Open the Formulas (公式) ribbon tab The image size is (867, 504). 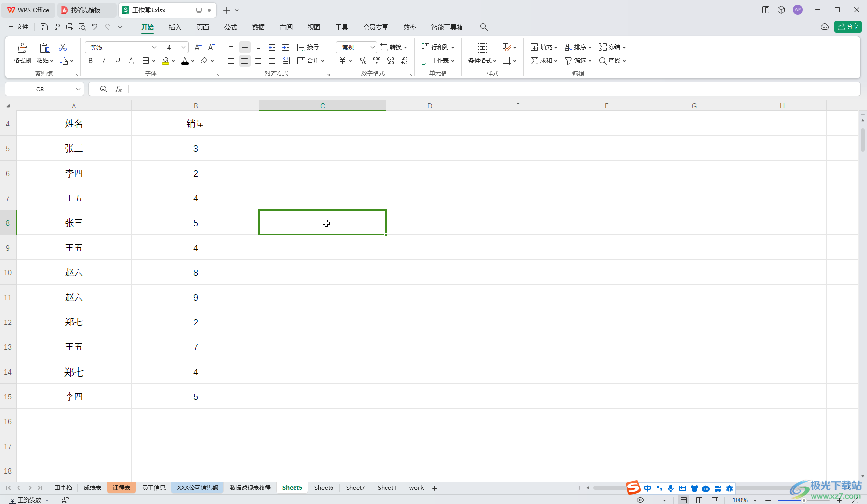click(x=231, y=27)
